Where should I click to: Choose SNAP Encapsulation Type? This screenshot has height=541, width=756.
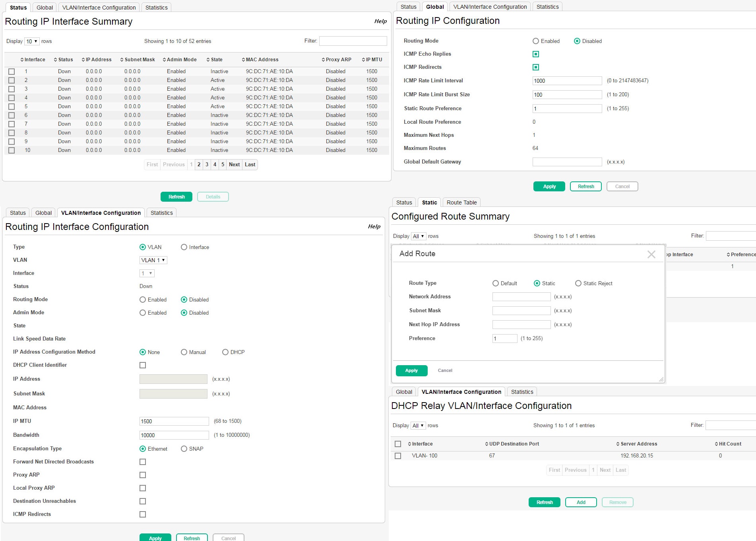point(184,449)
